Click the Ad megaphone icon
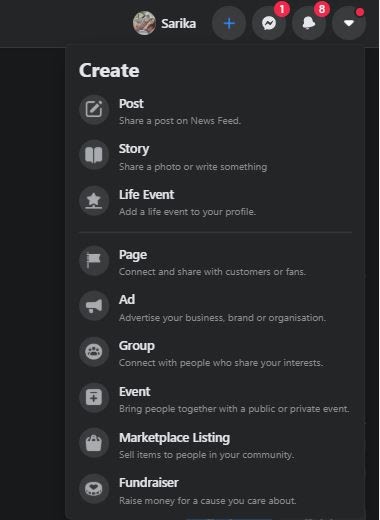380x520 pixels. (94, 306)
